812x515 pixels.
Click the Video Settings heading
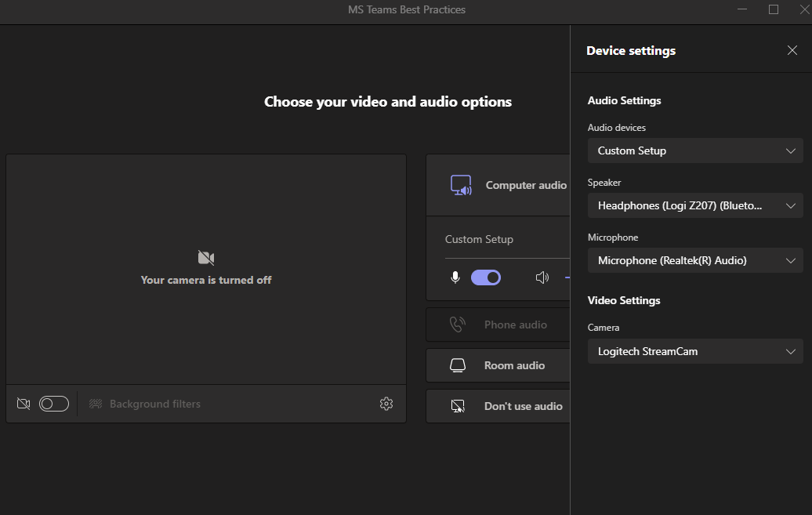point(624,300)
